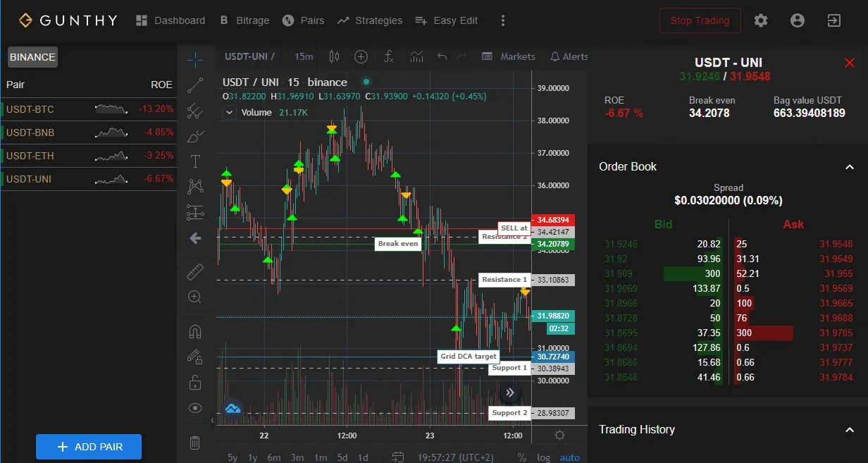Enable magnet snapping mode
Viewport: 868px width, 463px height.
(x=195, y=331)
